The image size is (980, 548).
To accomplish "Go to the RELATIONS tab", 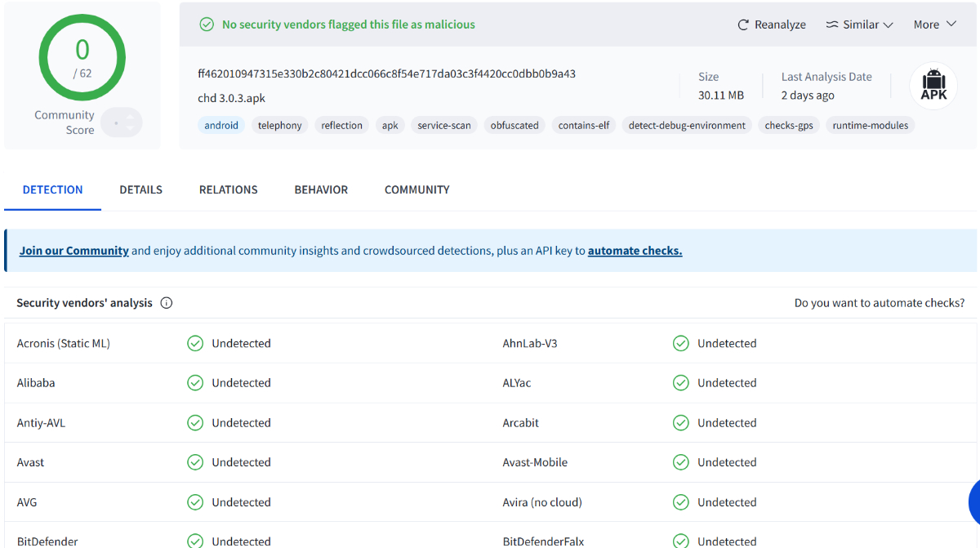I will 228,189.
